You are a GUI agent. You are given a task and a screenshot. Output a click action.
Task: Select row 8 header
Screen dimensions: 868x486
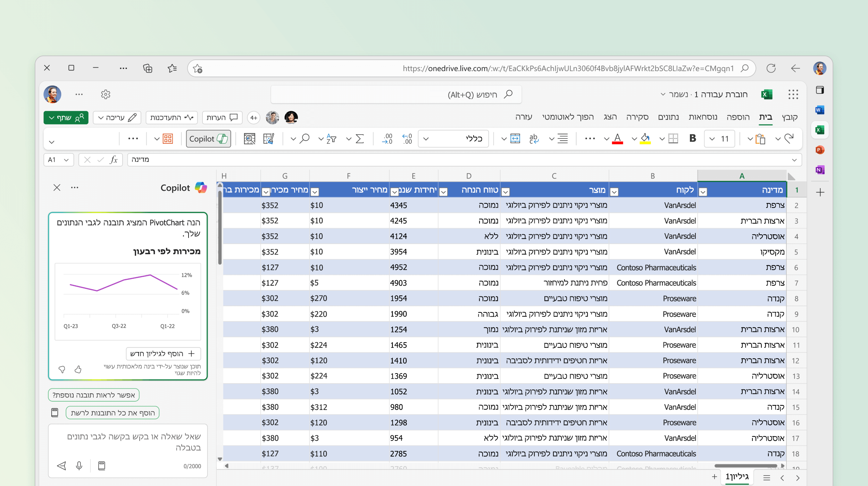[796, 299]
